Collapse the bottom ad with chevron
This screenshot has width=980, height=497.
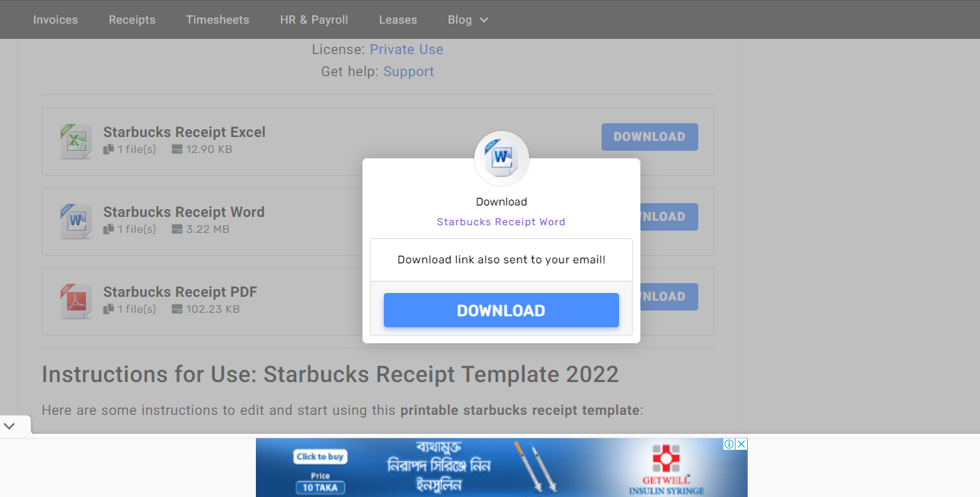point(9,426)
